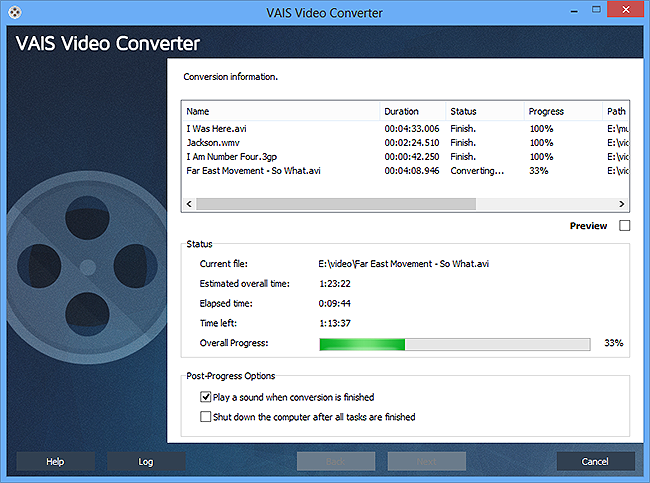Viewport: 650px width, 483px height.
Task: Close the VAIS Video Converter window
Action: [626, 9]
